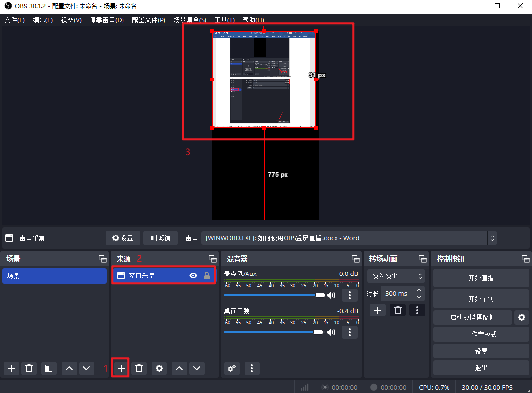Open the 文件(F) menu
The height and width of the screenshot is (393, 532).
[x=14, y=20]
